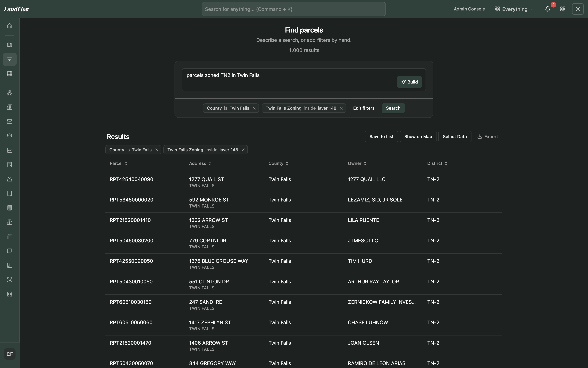
Task: Open the crown sidebar icon
Action: [x=9, y=136]
